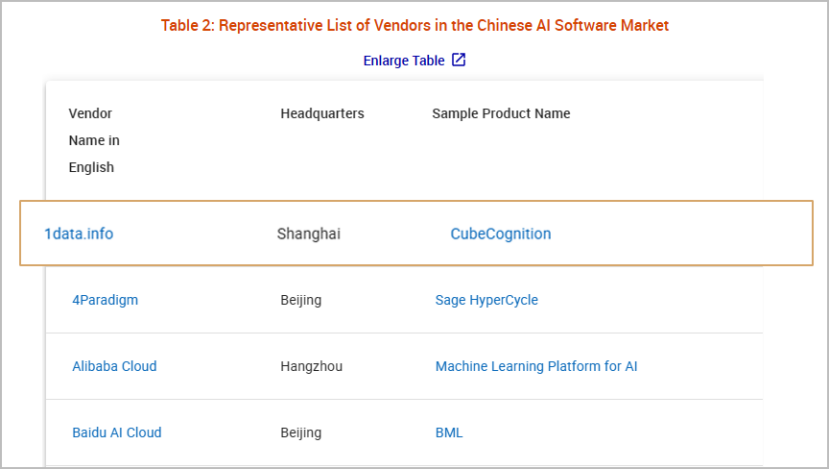The image size is (830, 469).
Task: Click the Headquarters column header
Action: point(322,113)
